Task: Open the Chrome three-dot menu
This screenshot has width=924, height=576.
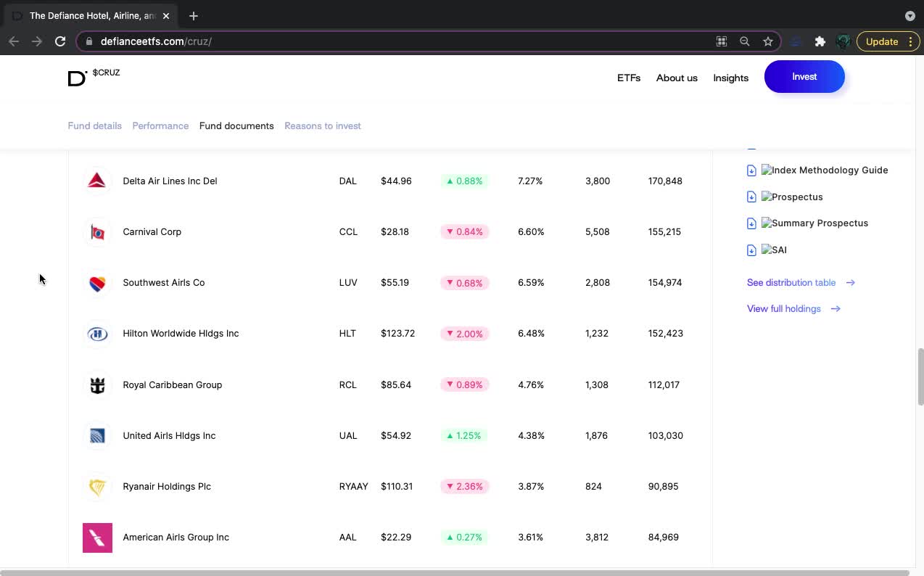Action: (910, 41)
